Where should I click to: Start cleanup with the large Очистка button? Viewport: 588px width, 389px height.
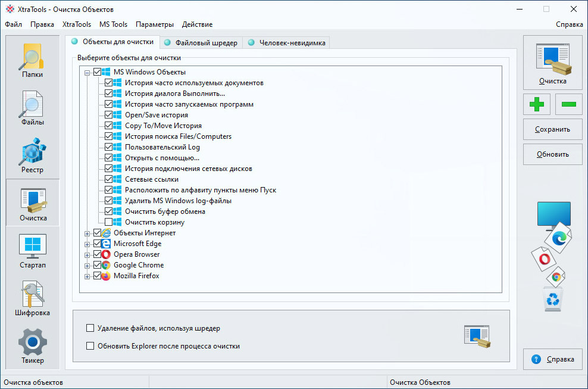[553, 63]
